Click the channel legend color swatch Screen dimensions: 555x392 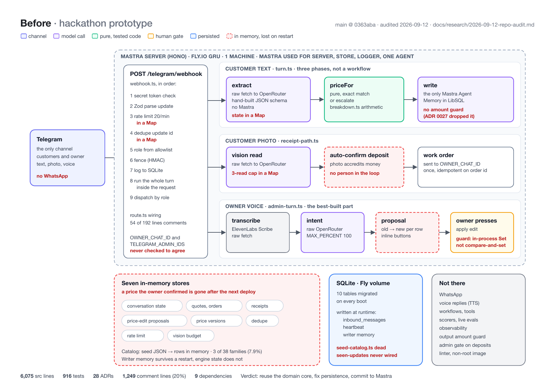pos(24,36)
